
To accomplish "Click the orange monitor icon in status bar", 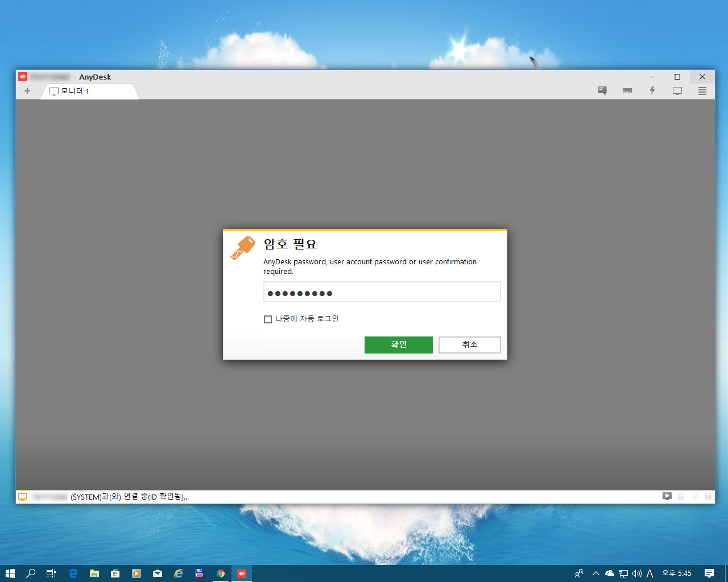I will tap(23, 497).
